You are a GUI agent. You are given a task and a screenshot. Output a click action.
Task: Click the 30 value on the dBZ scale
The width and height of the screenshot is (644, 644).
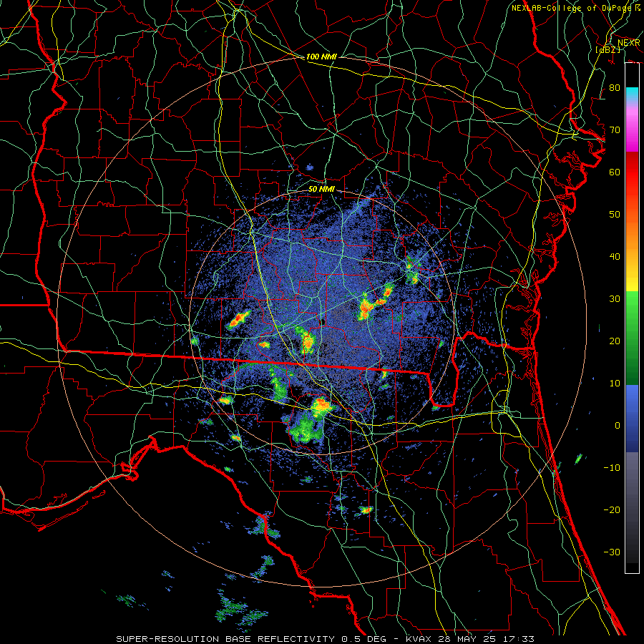(615, 299)
